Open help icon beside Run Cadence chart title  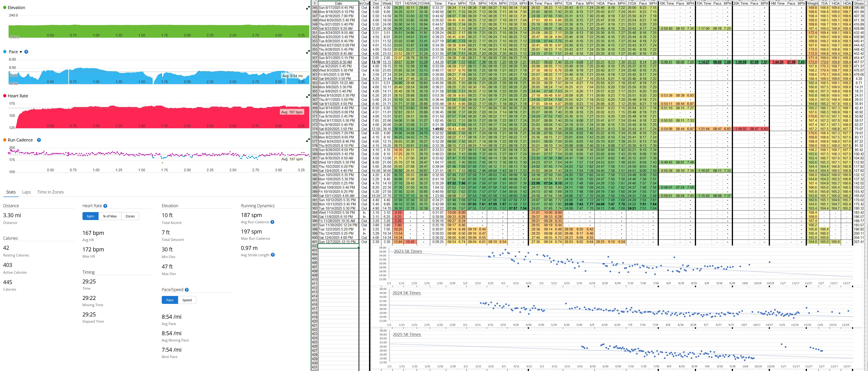[x=39, y=140]
